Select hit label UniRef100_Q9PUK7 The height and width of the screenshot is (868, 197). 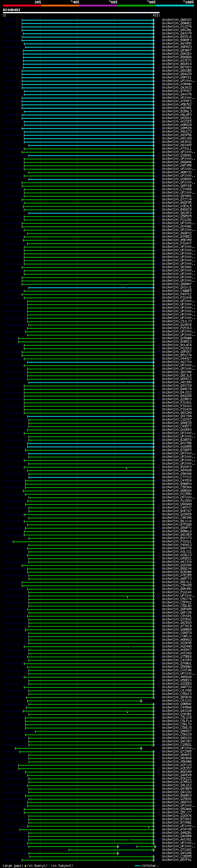177,352
